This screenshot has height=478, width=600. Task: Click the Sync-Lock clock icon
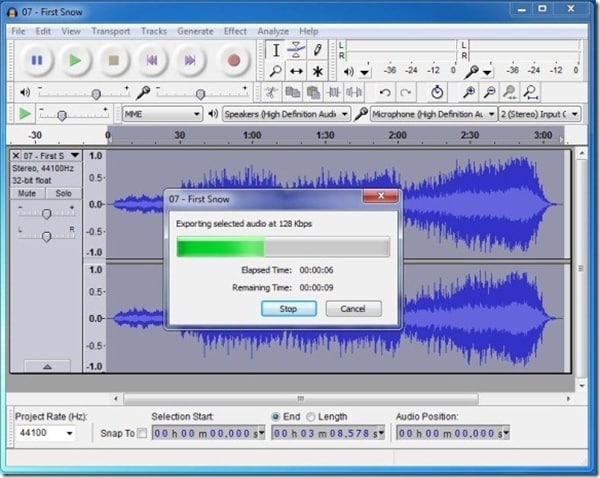[x=437, y=92]
